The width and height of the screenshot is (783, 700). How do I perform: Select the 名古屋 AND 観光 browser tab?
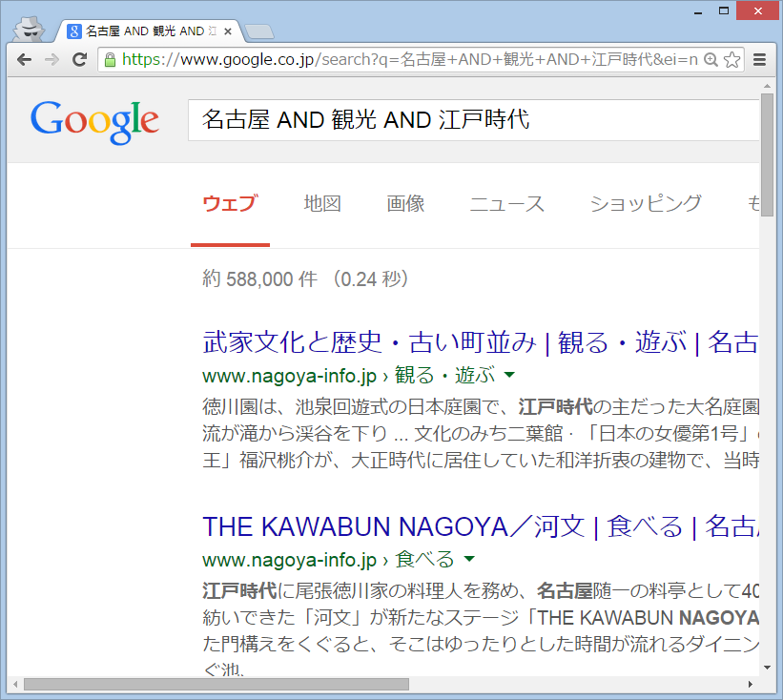[x=149, y=31]
